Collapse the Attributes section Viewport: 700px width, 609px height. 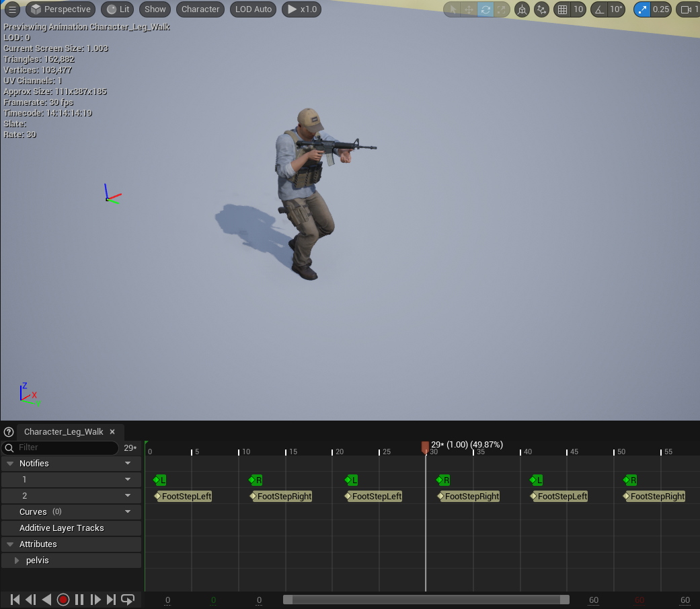[10, 544]
